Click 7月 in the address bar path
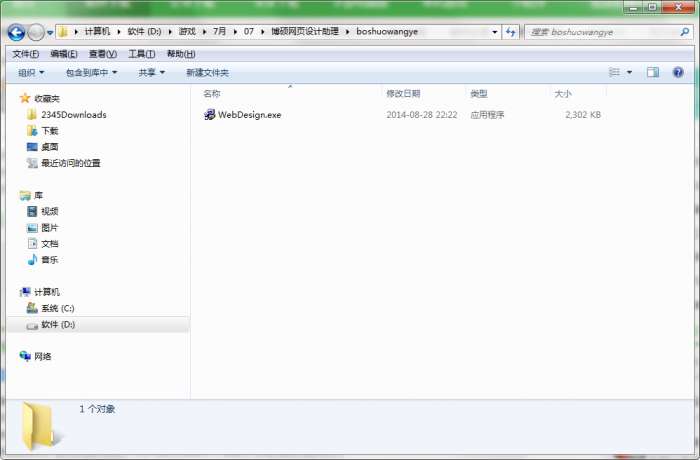700x460 pixels. tap(219, 32)
